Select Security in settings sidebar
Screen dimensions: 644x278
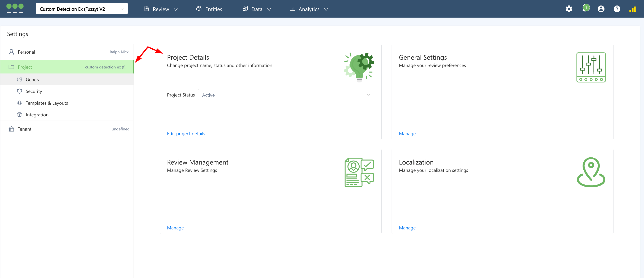[x=34, y=91]
